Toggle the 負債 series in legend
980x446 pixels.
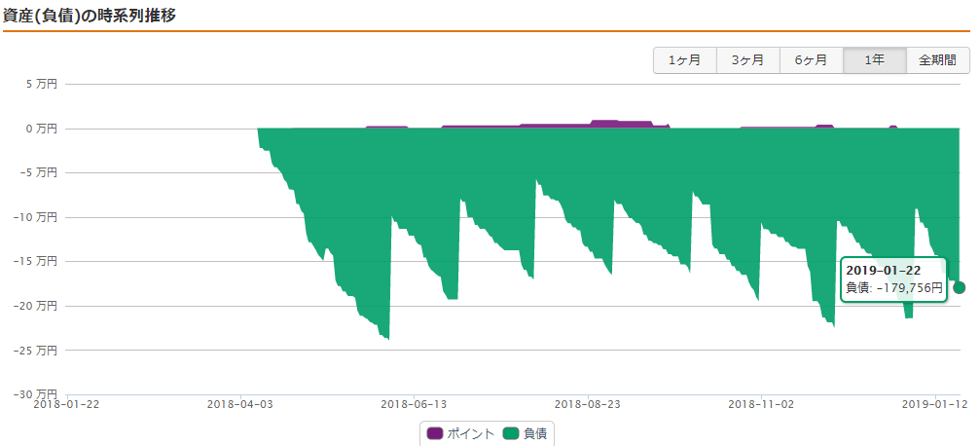click(525, 433)
